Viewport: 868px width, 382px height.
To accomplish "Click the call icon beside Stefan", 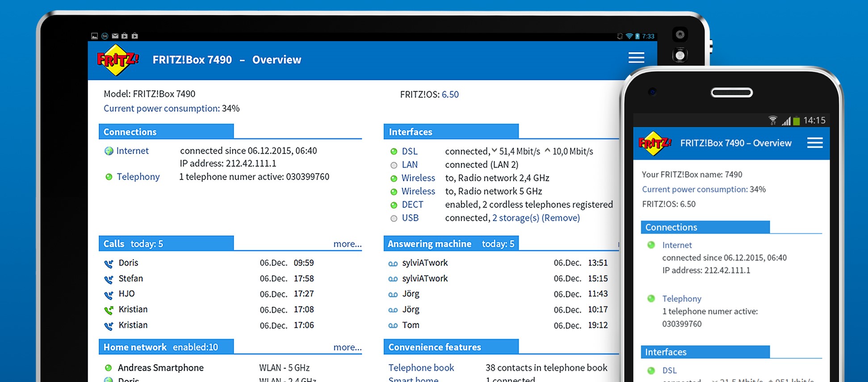I will pos(109,279).
